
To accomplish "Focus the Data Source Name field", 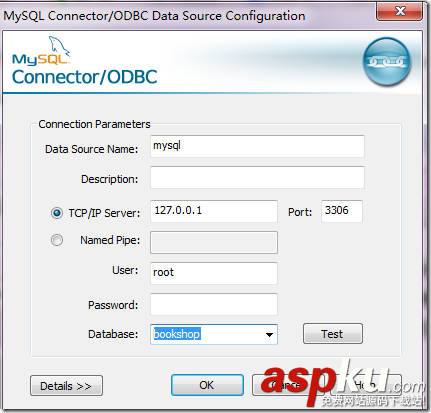I will [257, 146].
